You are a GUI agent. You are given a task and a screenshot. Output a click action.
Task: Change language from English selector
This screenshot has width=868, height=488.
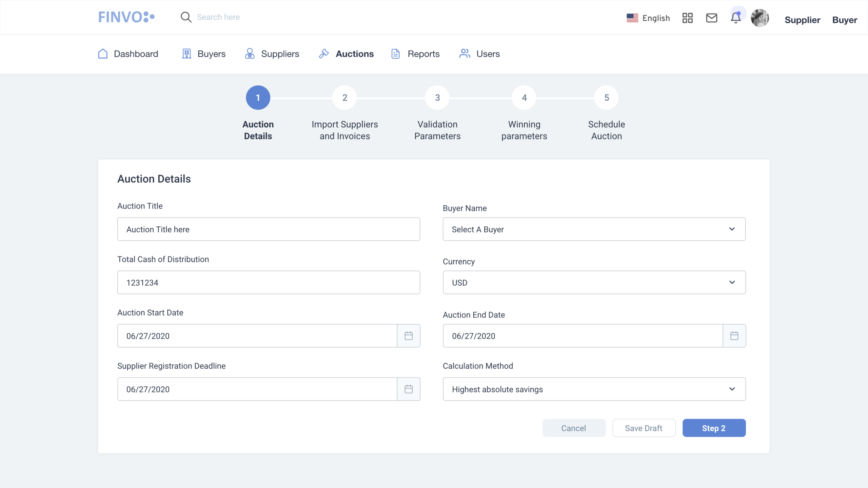point(648,18)
